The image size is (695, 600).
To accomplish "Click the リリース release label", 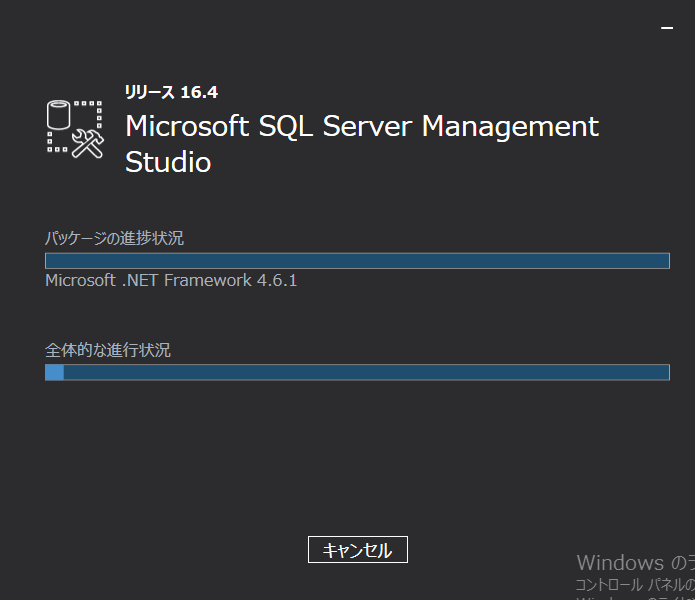I will [149, 92].
